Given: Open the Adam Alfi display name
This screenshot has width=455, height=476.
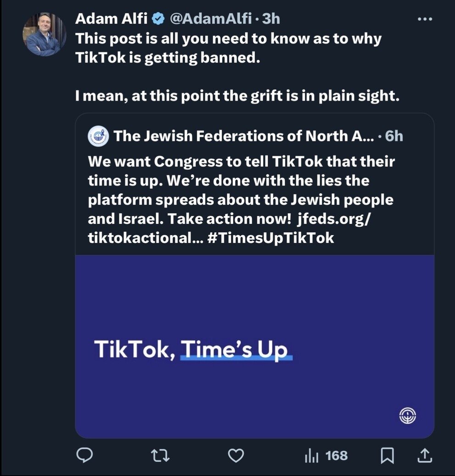Looking at the screenshot, I should click(112, 19).
